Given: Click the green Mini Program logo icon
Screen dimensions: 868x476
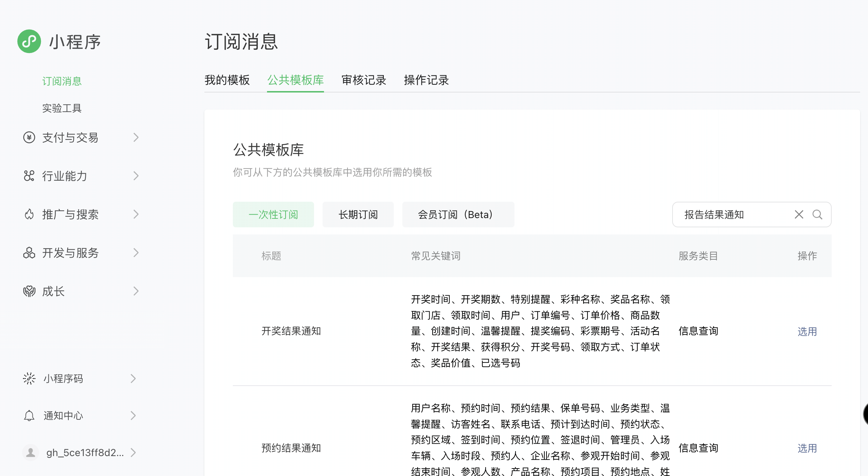Looking at the screenshot, I should point(29,41).
